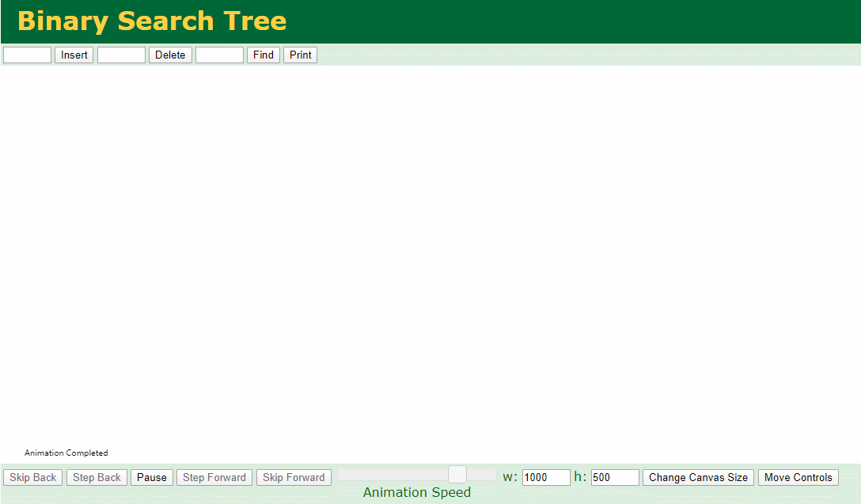Click Skip Back playback button

point(33,477)
